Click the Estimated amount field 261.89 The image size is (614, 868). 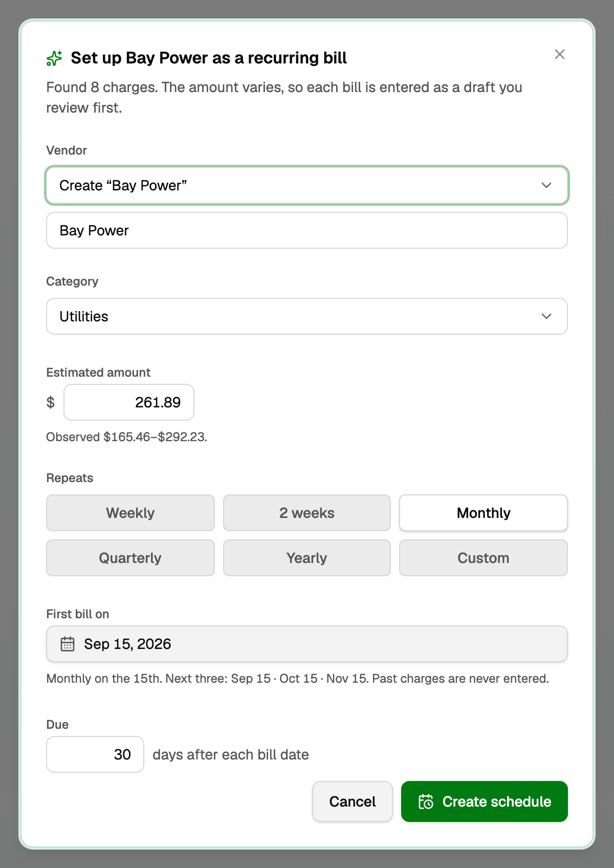pos(129,402)
